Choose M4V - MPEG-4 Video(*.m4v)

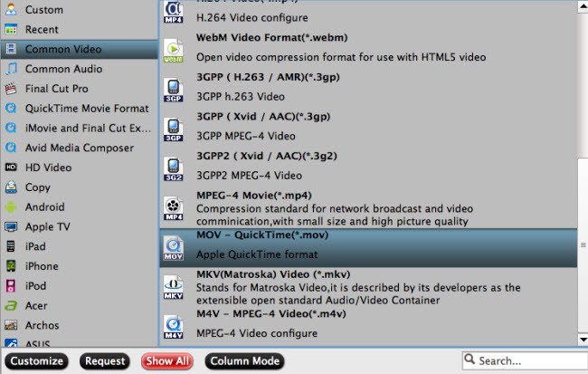pos(368,326)
